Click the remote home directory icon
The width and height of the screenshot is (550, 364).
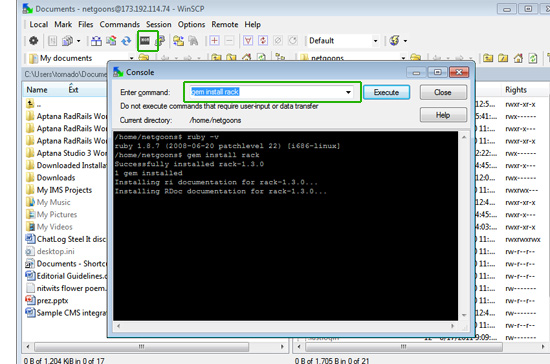[x=518, y=58]
